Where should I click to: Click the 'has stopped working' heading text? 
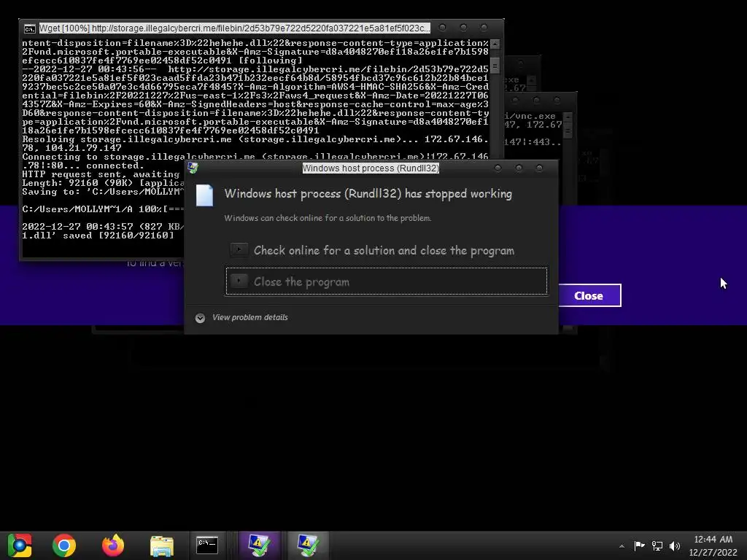coord(458,194)
